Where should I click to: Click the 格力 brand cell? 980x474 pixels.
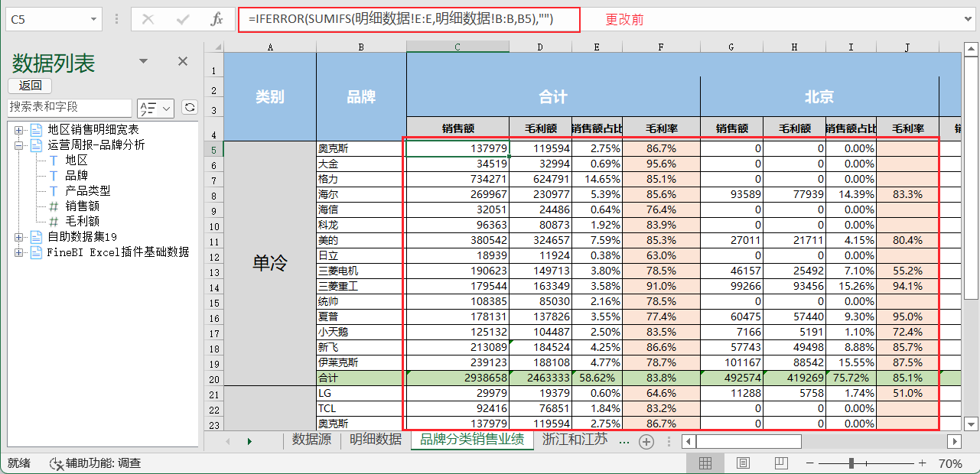[x=361, y=179]
